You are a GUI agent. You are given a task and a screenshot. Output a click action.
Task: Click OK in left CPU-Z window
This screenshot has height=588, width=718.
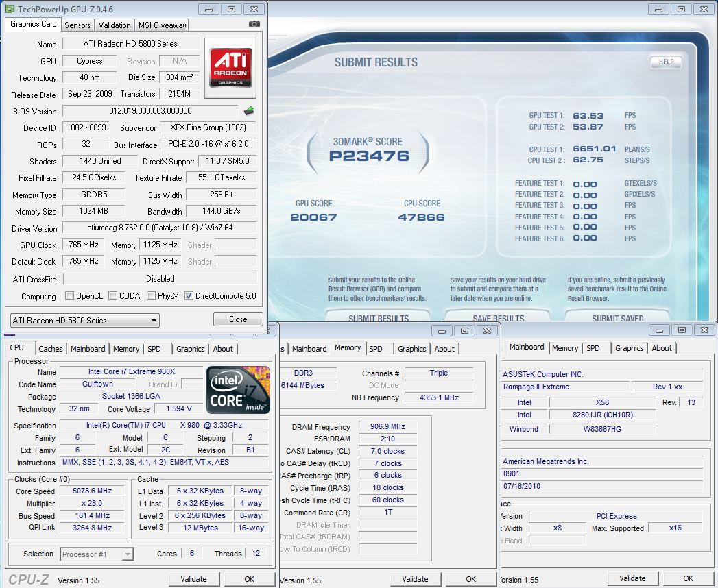[249, 579]
